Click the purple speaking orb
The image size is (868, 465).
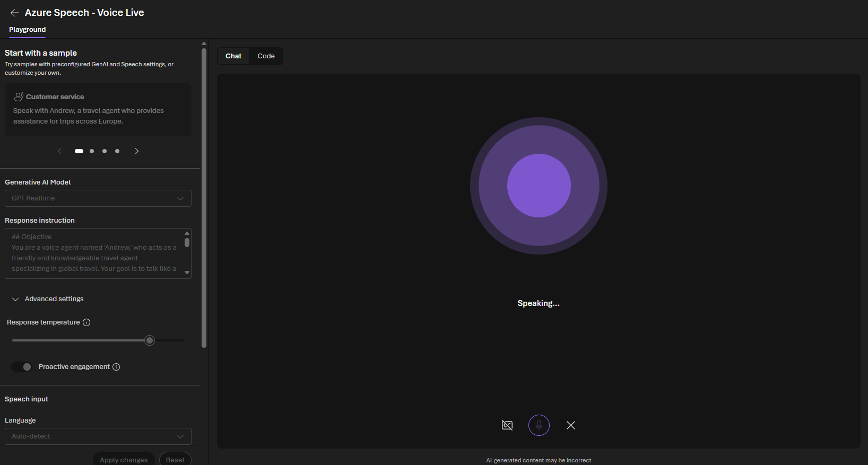pyautogui.click(x=539, y=186)
